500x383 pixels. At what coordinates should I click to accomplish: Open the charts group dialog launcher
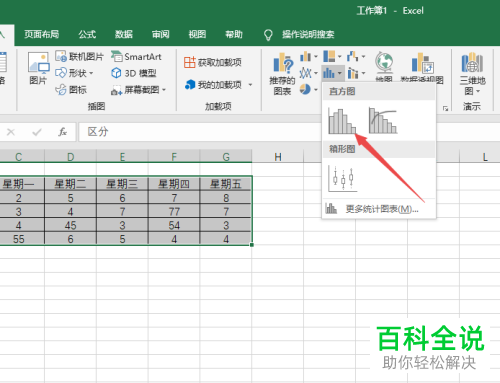coord(445,108)
